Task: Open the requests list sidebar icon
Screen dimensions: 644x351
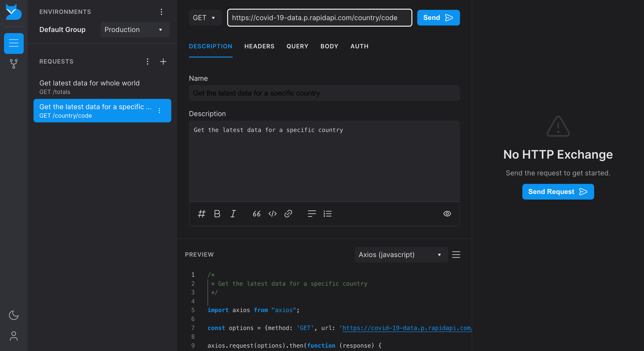Action: pyautogui.click(x=14, y=43)
